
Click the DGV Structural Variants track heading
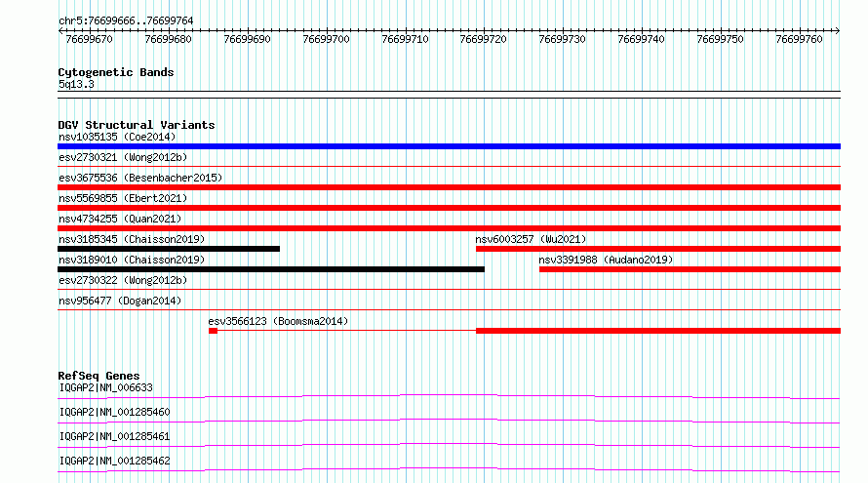coord(137,125)
